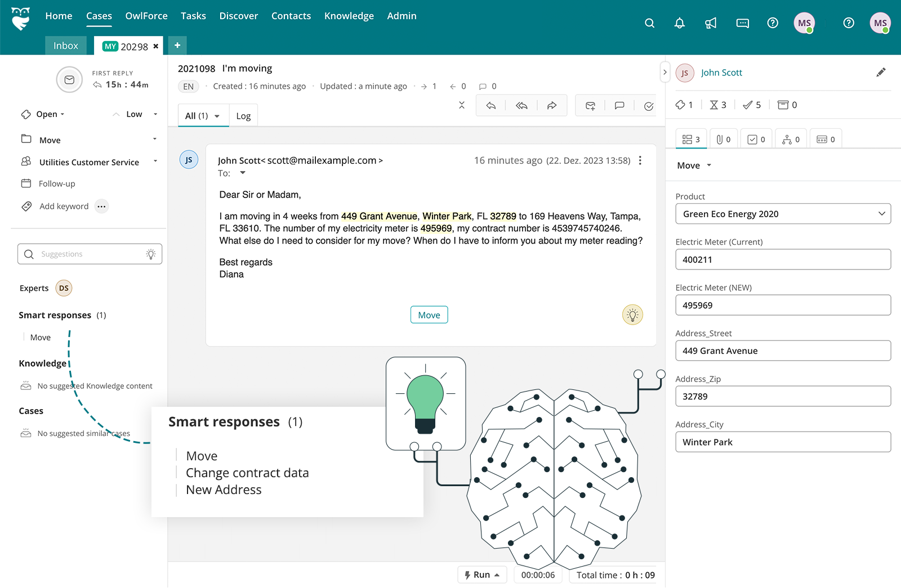Screen dimensions: 901x588
Task: Close the 20298 case tab
Action: click(x=156, y=46)
